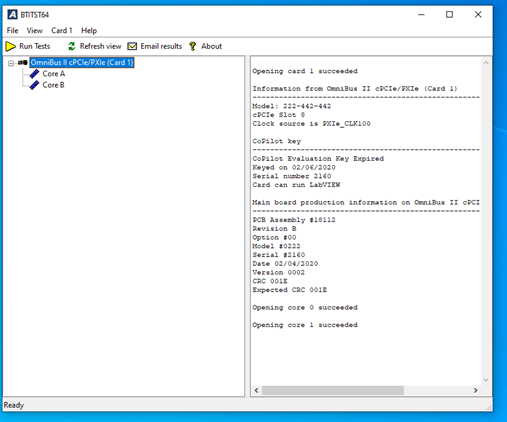This screenshot has width=507, height=422.
Task: Open the View menu
Action: pyautogui.click(x=35, y=31)
